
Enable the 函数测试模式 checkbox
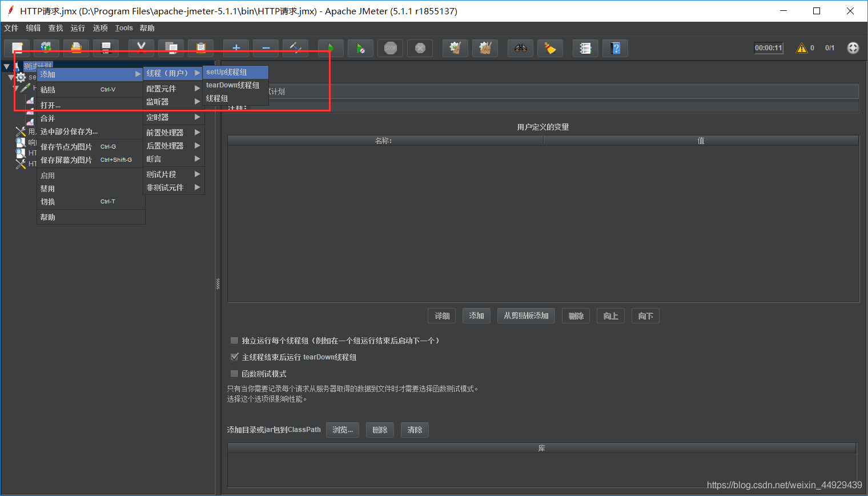pos(234,374)
